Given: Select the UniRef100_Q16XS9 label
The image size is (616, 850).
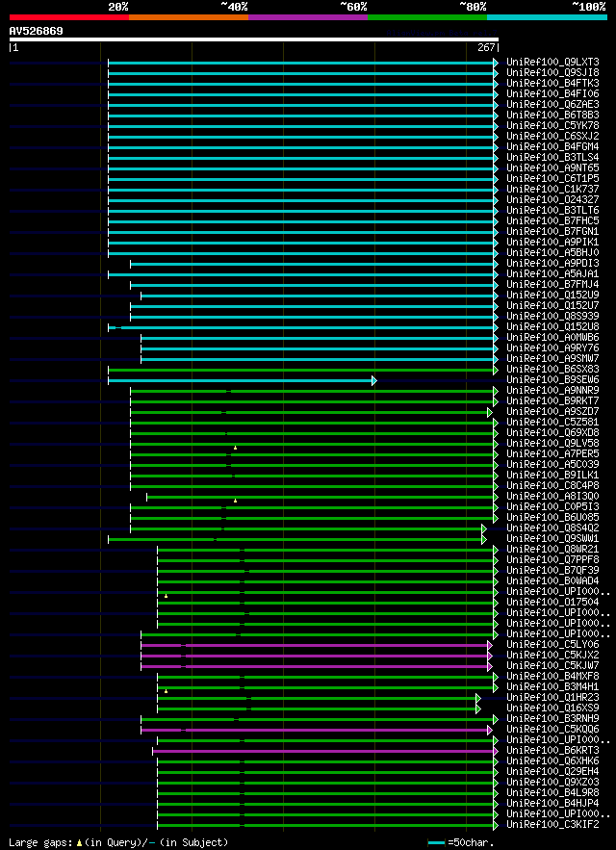Looking at the screenshot, I should (552, 708).
